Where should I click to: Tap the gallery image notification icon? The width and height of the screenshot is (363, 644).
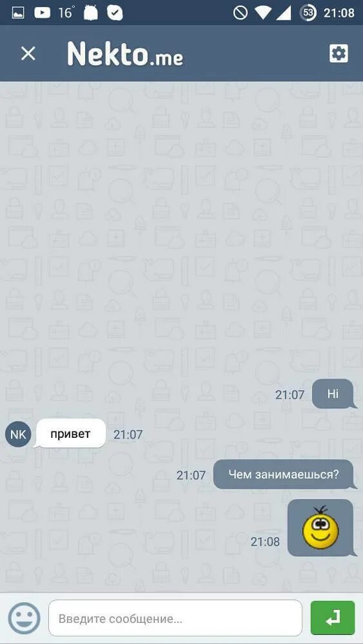(x=17, y=13)
